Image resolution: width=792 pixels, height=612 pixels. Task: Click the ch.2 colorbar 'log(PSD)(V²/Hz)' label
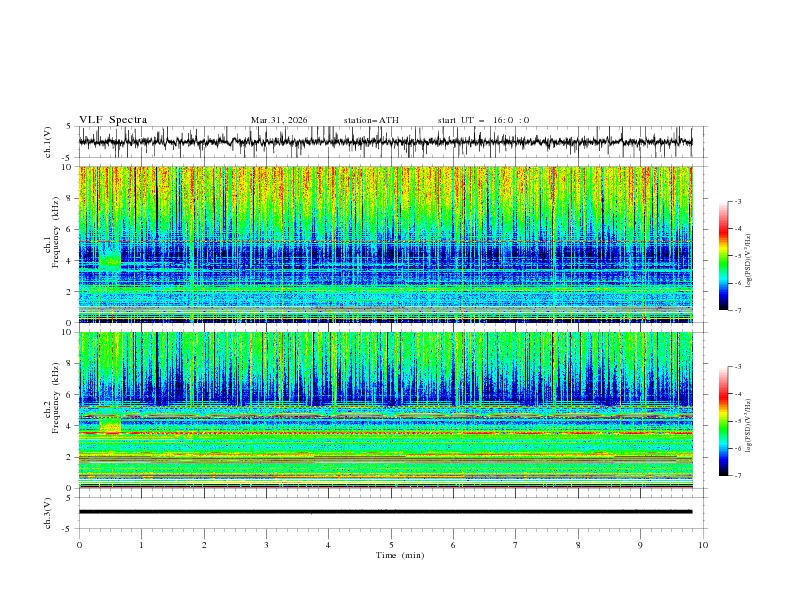click(748, 425)
